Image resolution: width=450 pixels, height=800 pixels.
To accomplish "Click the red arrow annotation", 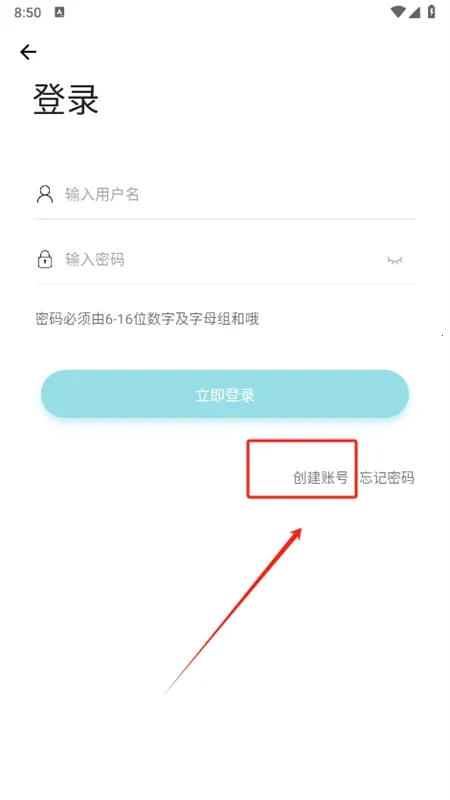I will point(233,611).
